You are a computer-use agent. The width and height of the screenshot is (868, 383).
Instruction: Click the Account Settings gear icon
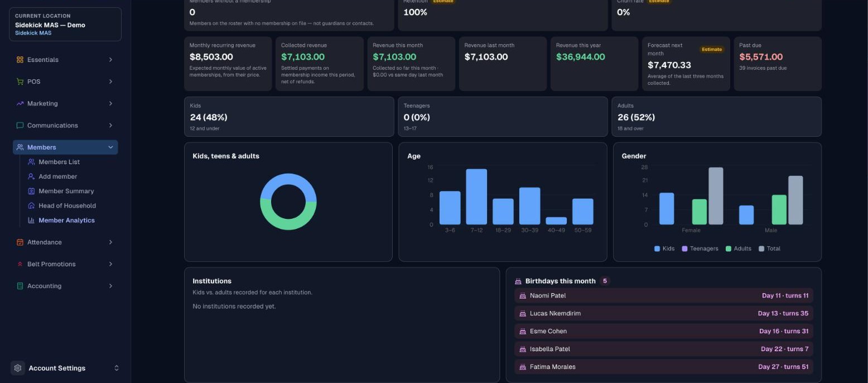pos(18,368)
